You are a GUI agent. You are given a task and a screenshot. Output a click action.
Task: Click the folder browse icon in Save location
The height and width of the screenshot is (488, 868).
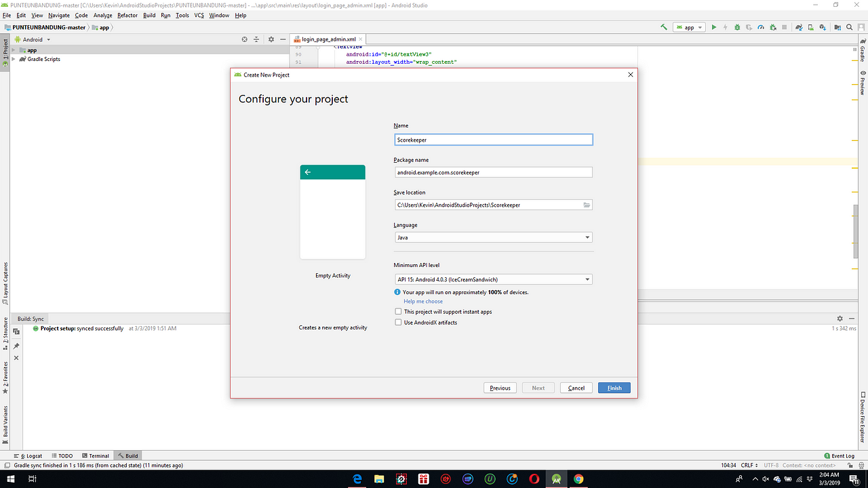[x=587, y=205]
